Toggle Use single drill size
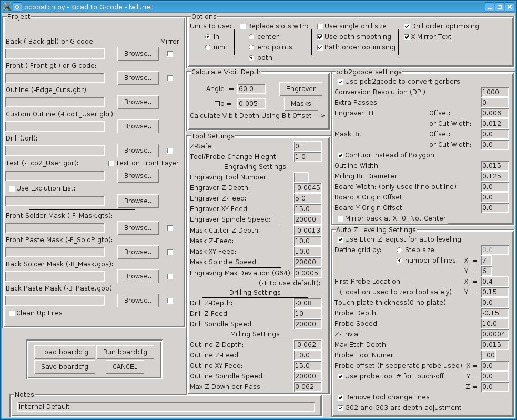This screenshot has height=420, width=517. tap(320, 26)
